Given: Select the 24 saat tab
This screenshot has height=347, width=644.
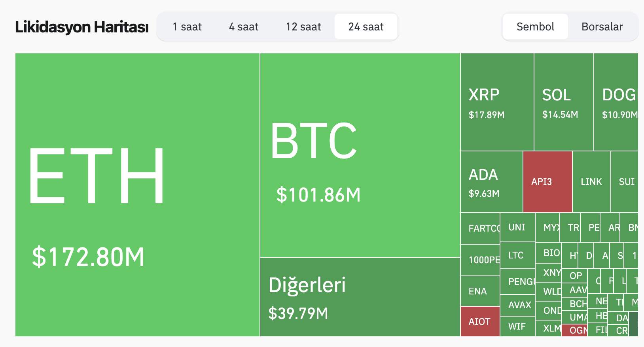Looking at the screenshot, I should (x=366, y=27).
